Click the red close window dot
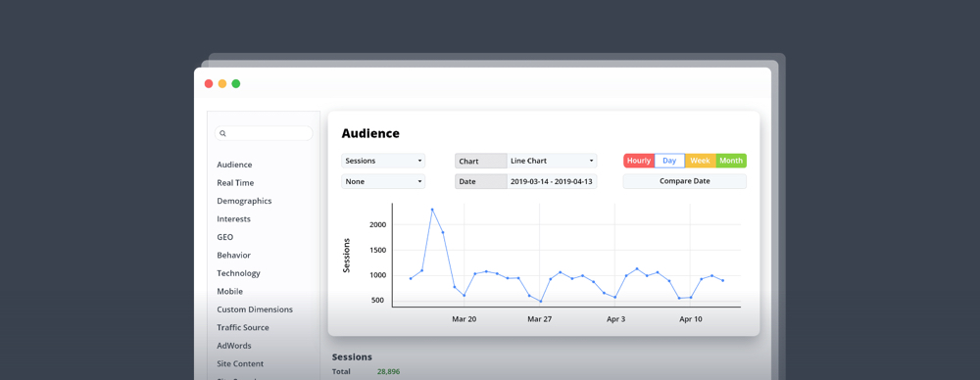The image size is (980, 380). pyautogui.click(x=209, y=84)
